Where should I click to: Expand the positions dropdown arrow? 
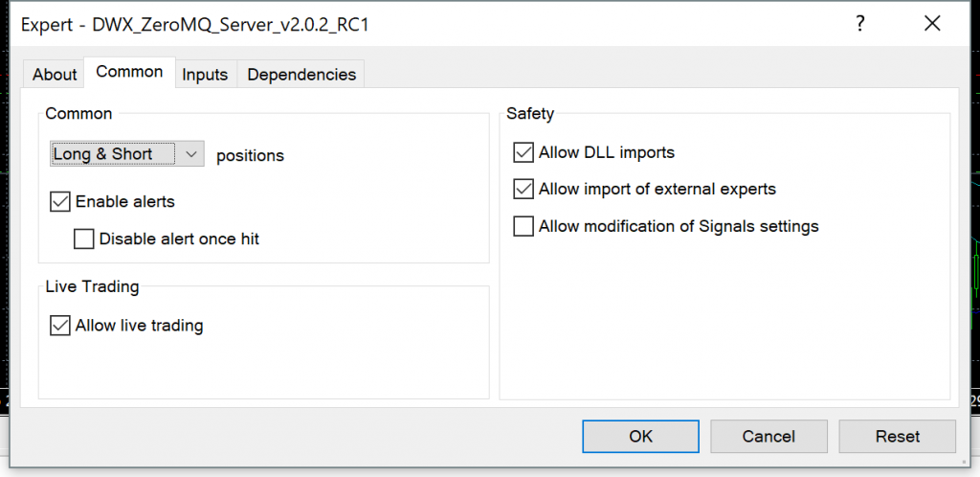coord(191,153)
